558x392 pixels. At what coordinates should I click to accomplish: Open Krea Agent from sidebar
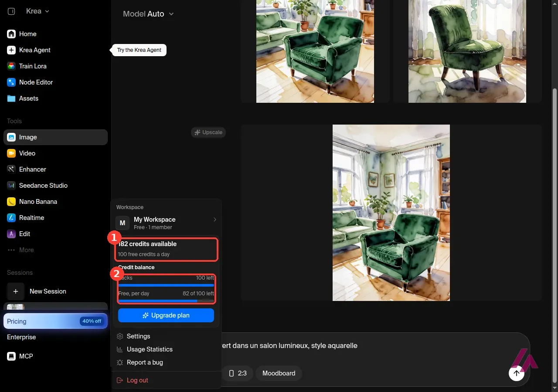55,50
